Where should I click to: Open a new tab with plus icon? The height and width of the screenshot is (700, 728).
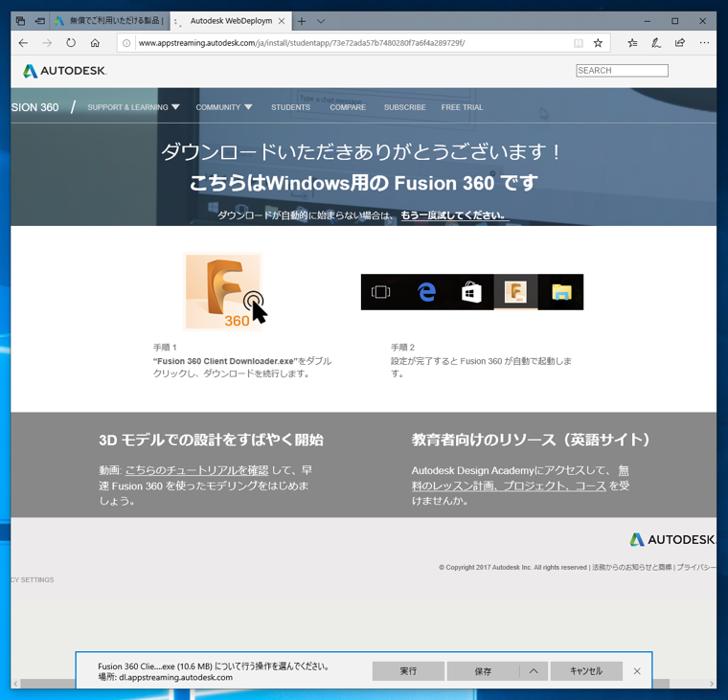coord(302,21)
